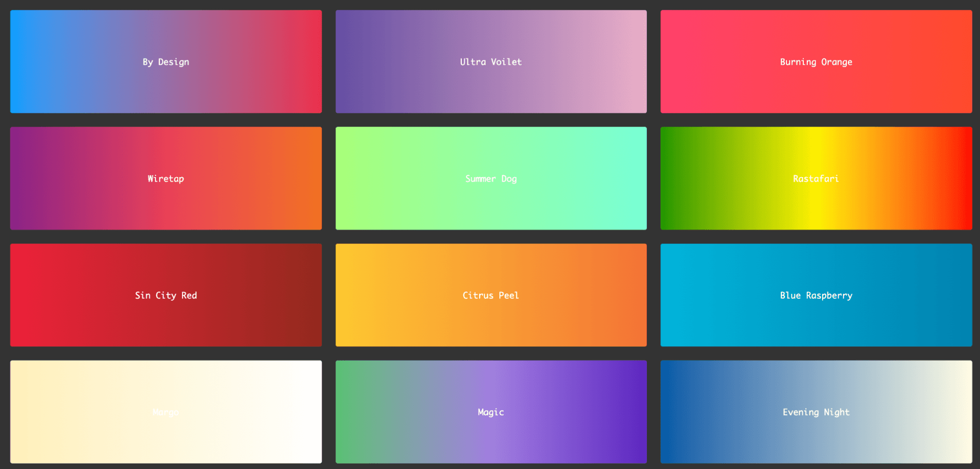Click the 'Magic' gradient swatch
Image resolution: width=980 pixels, height=469 pixels.
pyautogui.click(x=490, y=412)
